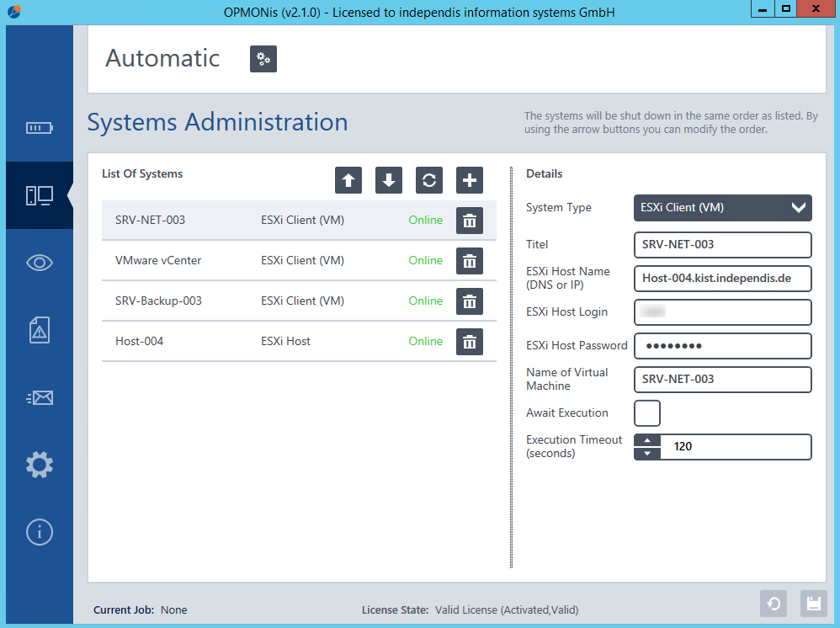Focus the ESXi Host Login field

[723, 312]
